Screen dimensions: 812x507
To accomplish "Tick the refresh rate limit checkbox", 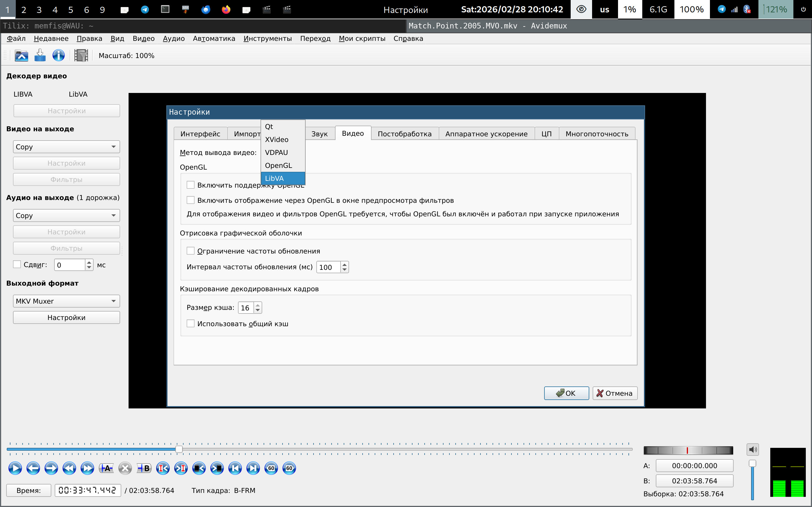I will point(191,251).
